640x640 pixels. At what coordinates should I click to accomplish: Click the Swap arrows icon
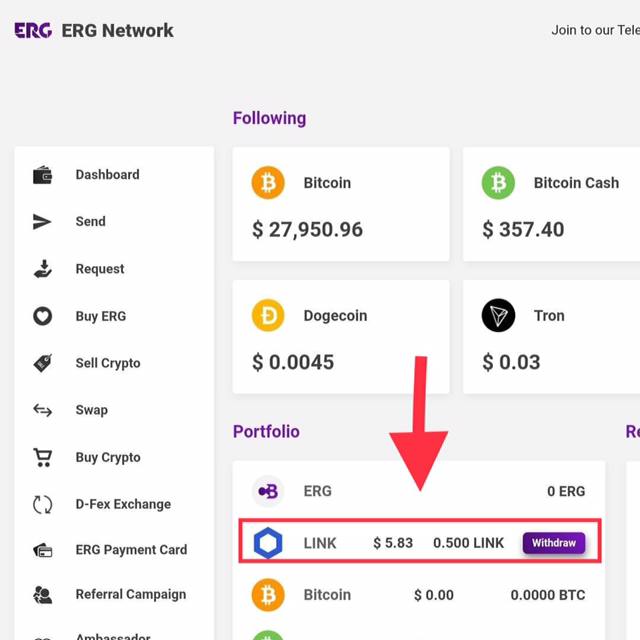point(42,410)
